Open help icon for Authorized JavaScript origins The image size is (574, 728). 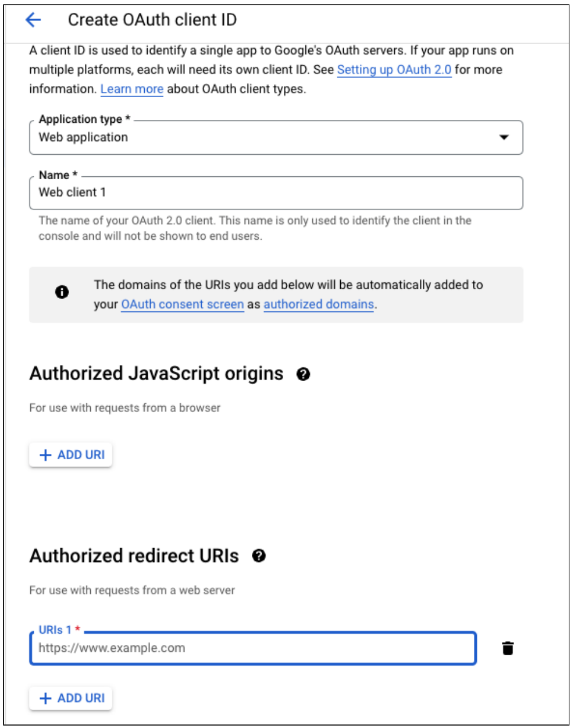click(303, 374)
